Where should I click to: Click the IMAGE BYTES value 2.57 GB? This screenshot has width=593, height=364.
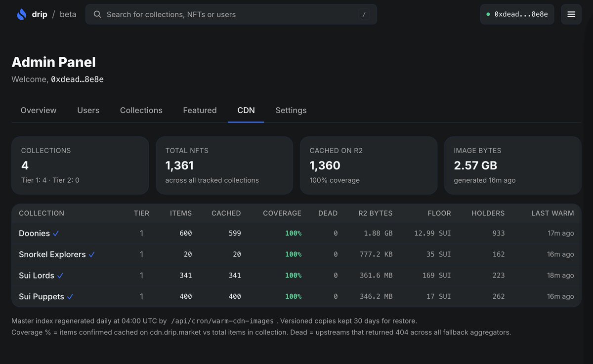475,165
